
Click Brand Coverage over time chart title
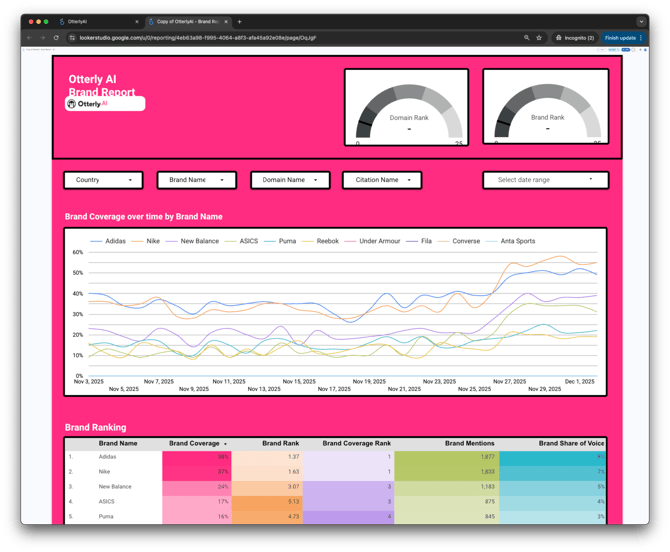144,217
